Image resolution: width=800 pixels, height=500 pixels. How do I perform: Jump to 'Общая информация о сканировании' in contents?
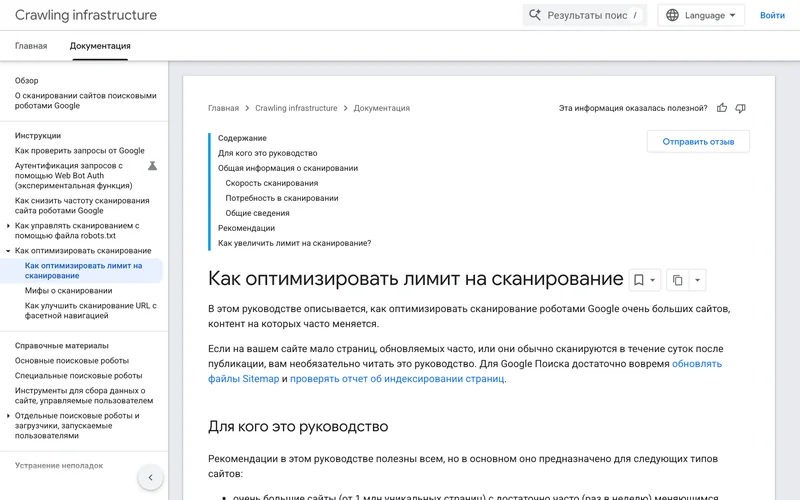288,168
